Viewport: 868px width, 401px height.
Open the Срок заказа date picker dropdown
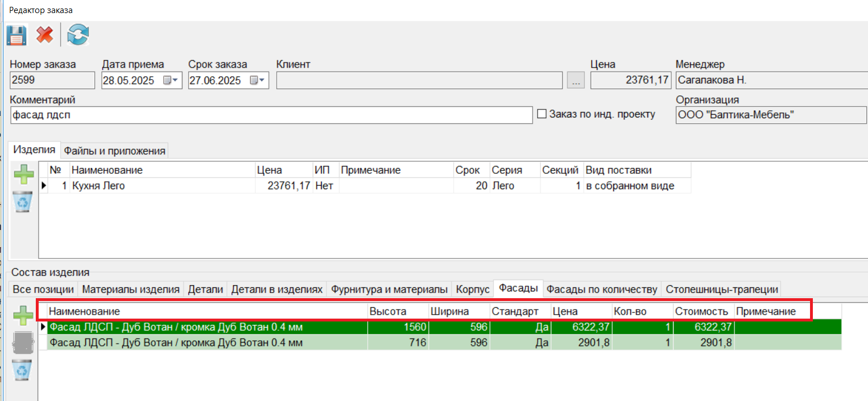[x=257, y=81]
